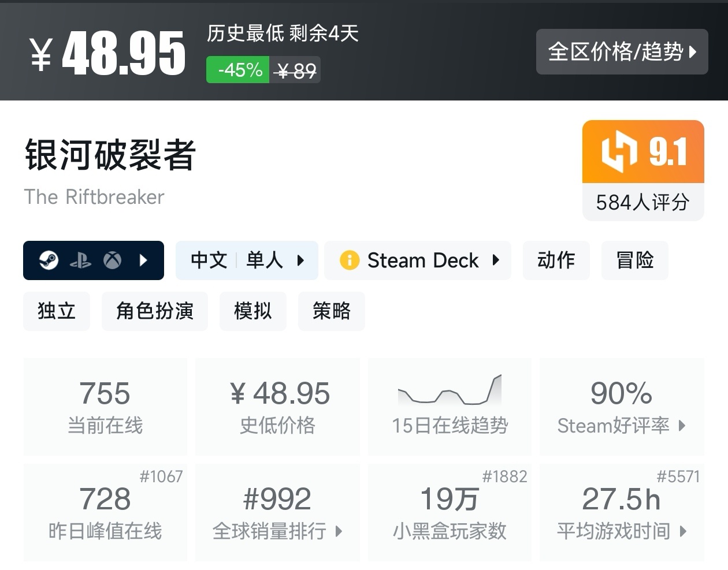
Task: Select the 动作 tag
Action: (x=556, y=260)
